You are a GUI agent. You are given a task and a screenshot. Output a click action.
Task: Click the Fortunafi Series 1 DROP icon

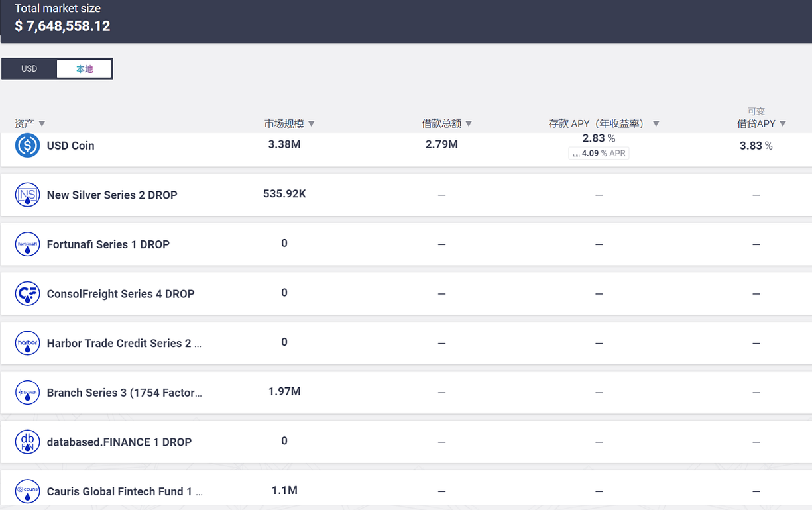27,244
